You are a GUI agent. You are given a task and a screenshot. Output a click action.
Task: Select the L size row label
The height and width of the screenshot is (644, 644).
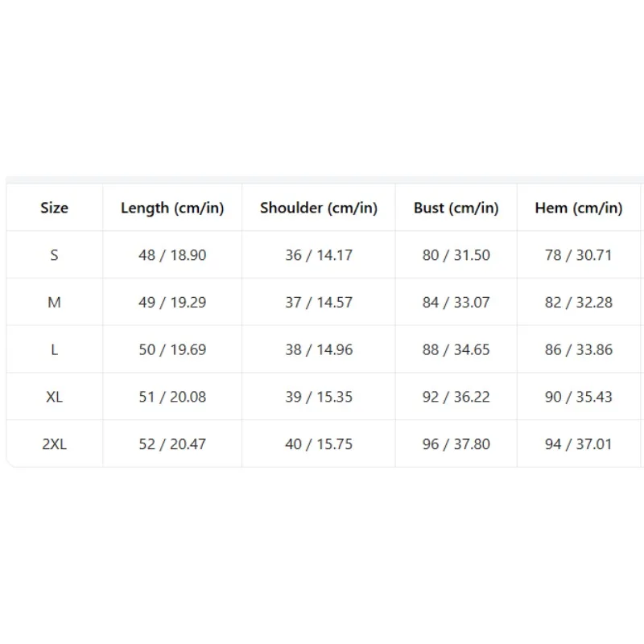coord(54,349)
